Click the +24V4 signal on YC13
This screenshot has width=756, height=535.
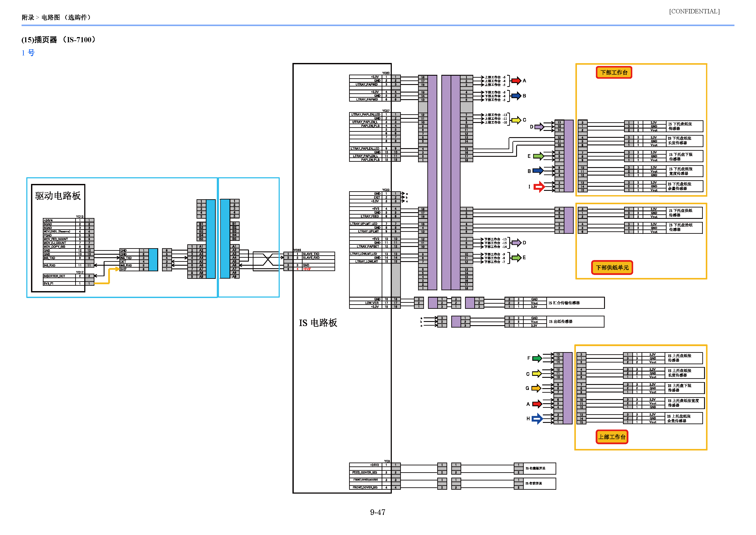coord(48,220)
